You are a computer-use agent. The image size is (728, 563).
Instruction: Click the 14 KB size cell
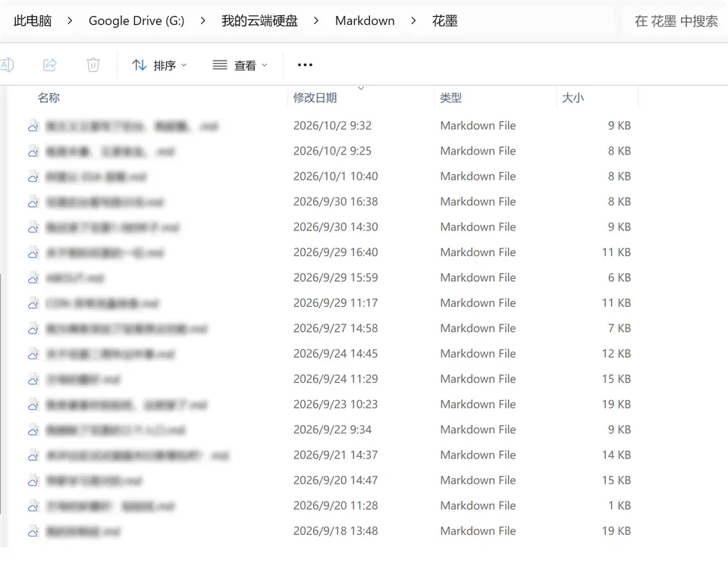point(616,455)
